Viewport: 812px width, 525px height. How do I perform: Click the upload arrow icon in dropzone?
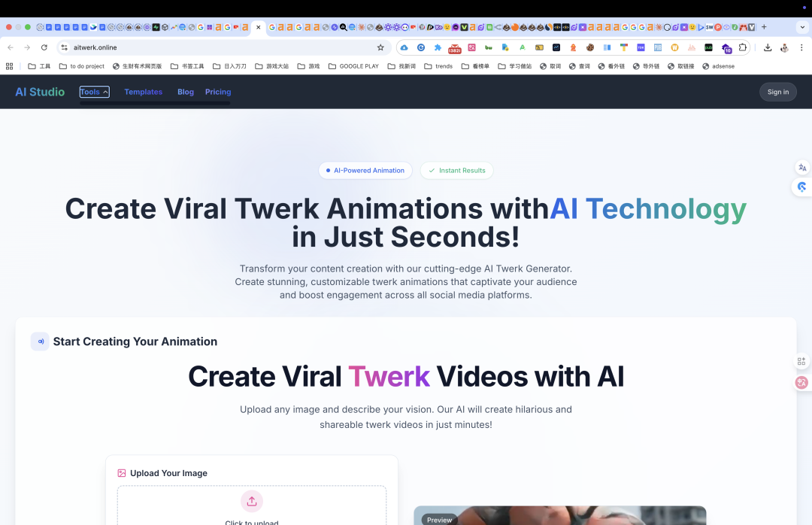tap(252, 501)
